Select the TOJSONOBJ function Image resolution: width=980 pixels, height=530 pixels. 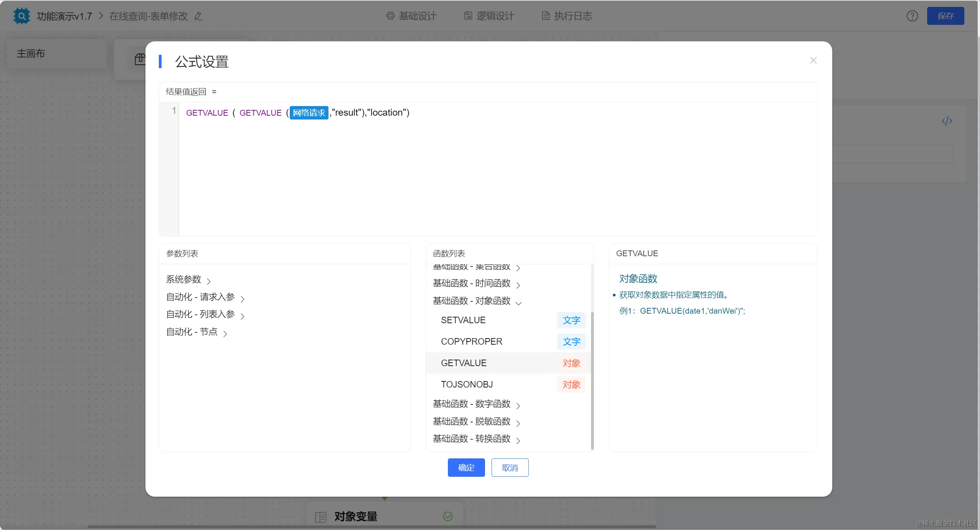(467, 384)
